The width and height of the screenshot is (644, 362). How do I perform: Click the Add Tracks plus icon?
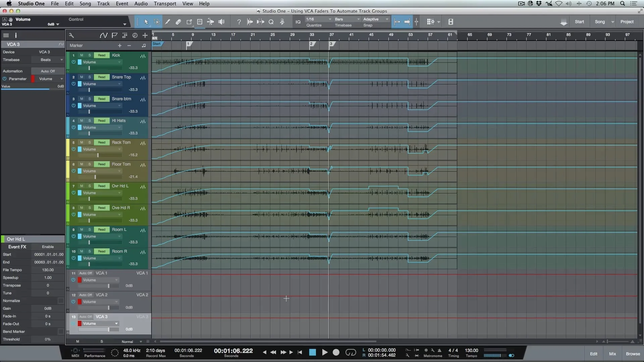pyautogui.click(x=145, y=35)
